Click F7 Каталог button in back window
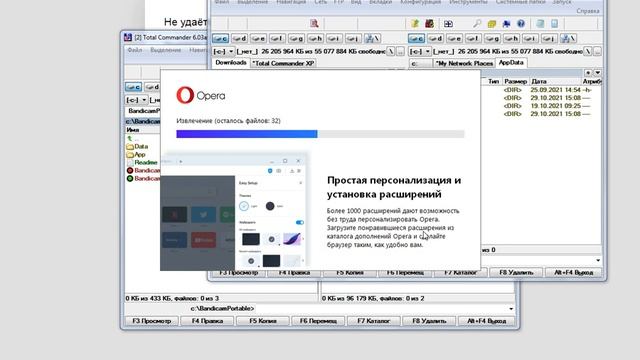Screen dimensions: 640x360 [x=373, y=321]
